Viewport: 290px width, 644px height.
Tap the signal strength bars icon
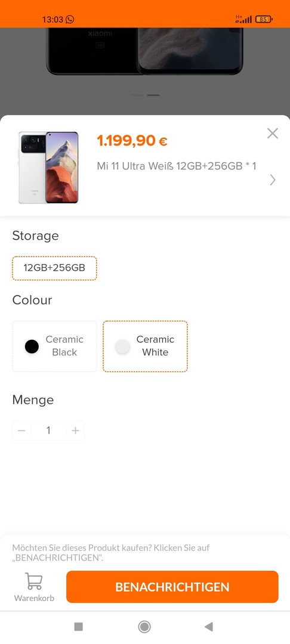pos(243,19)
